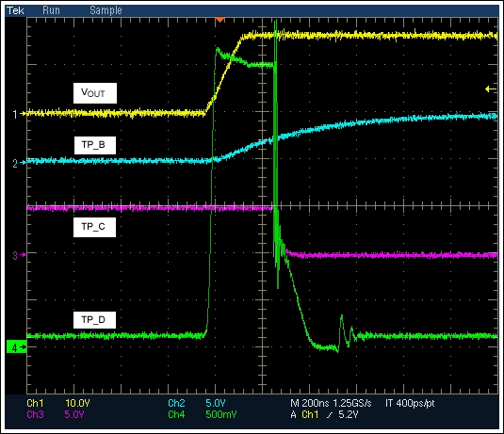Screen dimensions: 504x434
Task: Click the 1.25GS/s sample rate readout
Action: pyautogui.click(x=352, y=403)
